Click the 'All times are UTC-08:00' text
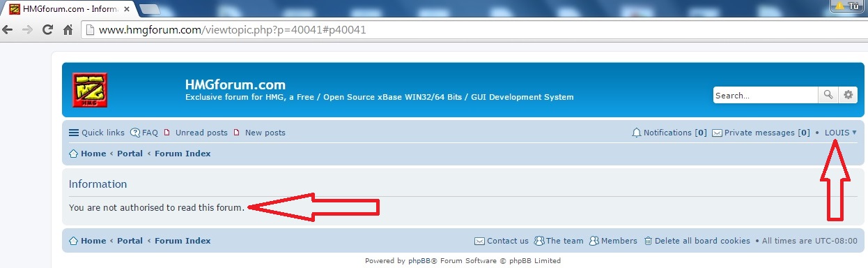 pyautogui.click(x=809, y=241)
